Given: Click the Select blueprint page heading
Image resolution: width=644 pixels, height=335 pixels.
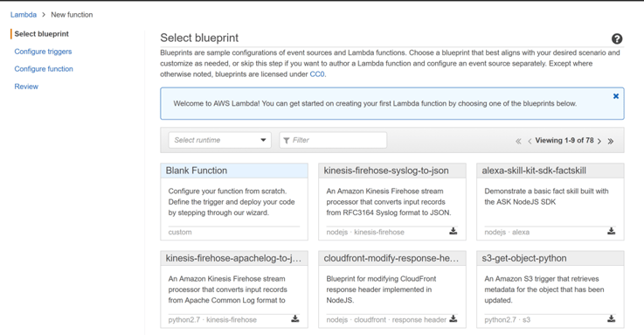Looking at the screenshot, I should click(199, 38).
